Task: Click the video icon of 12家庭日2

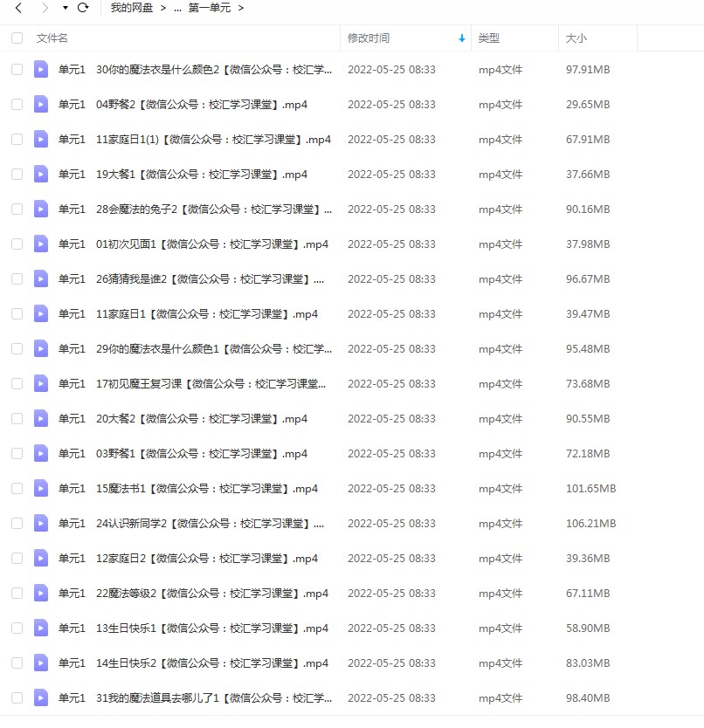Action: (x=41, y=558)
